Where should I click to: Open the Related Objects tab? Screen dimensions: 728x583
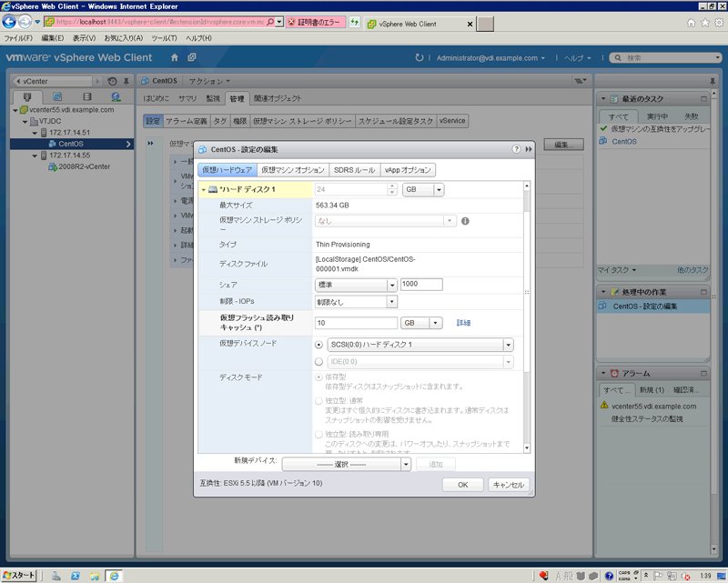[x=278, y=98]
